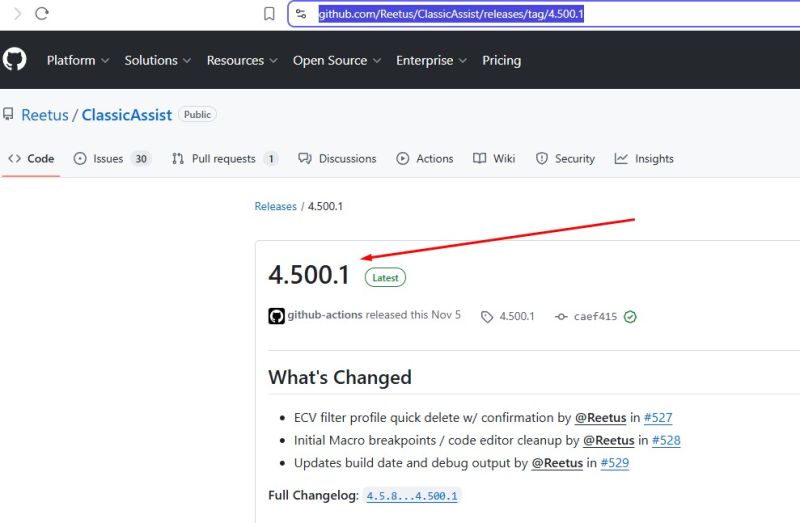Click the Releases breadcrumb link
This screenshot has width=800, height=523.
[275, 206]
